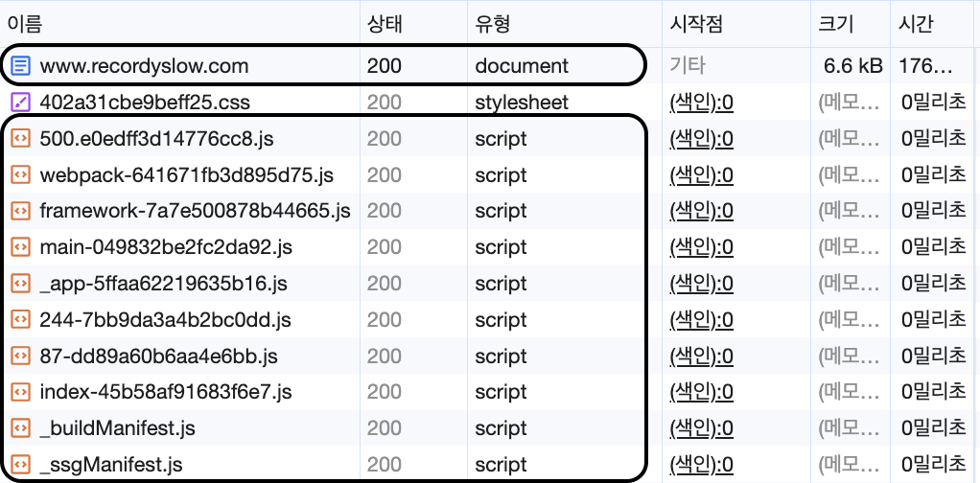Click the (메모… size cell of index-45b58af91683f6e7.js
This screenshot has height=483, width=980.
point(851,392)
